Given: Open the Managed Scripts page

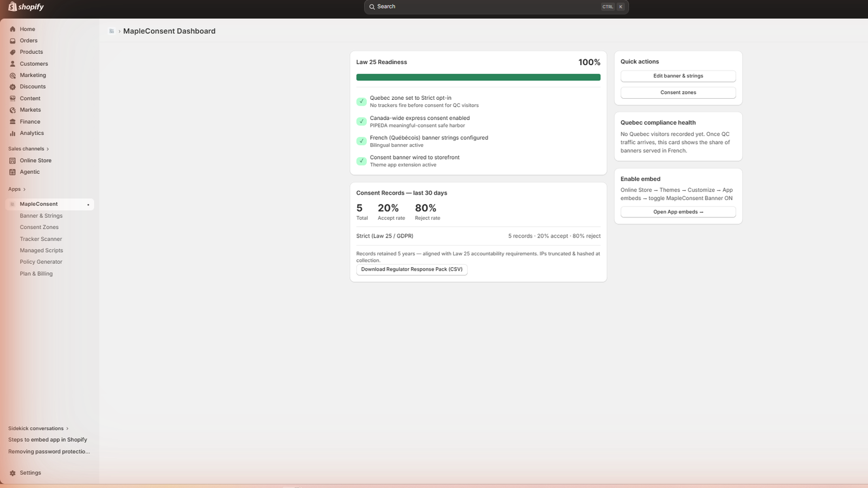Looking at the screenshot, I should (x=41, y=251).
